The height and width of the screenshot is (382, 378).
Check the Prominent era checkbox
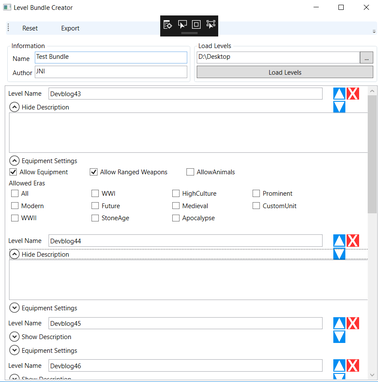(256, 193)
